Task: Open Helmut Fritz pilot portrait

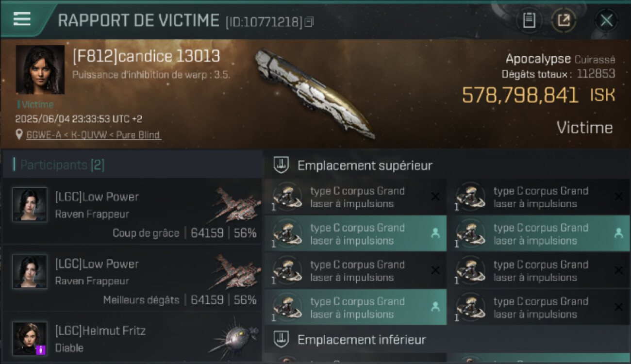Action: (30, 338)
